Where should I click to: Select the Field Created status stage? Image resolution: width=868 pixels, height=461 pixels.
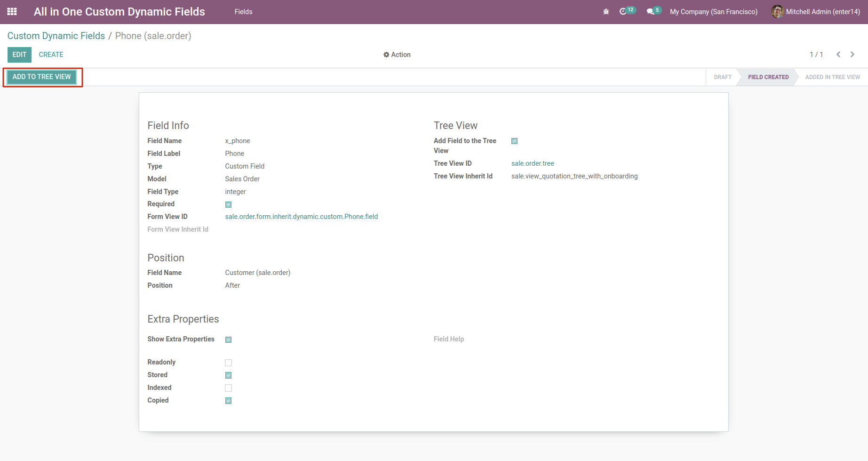[768, 77]
